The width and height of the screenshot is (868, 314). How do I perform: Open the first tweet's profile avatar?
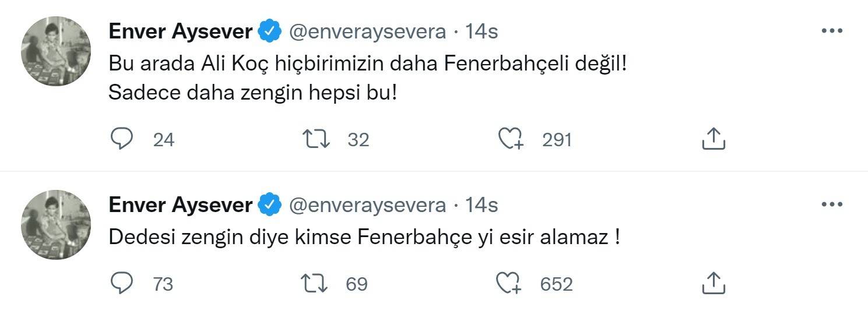tap(56, 51)
